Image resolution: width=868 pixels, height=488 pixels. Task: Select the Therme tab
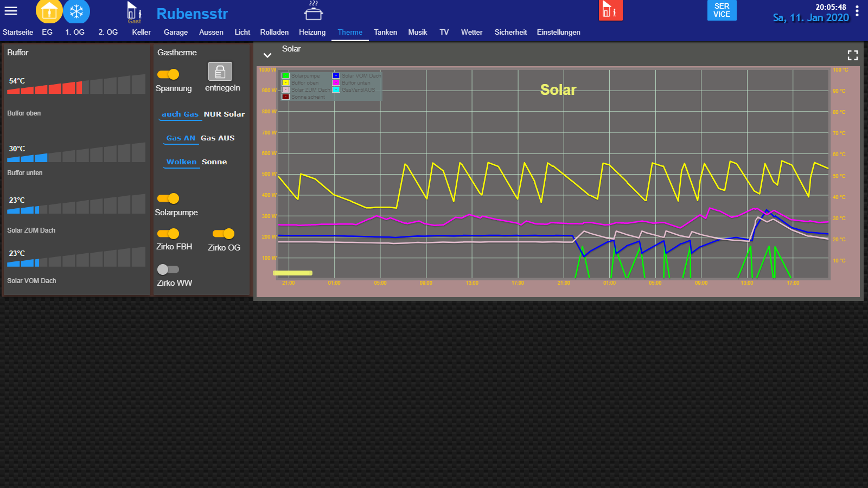(350, 33)
